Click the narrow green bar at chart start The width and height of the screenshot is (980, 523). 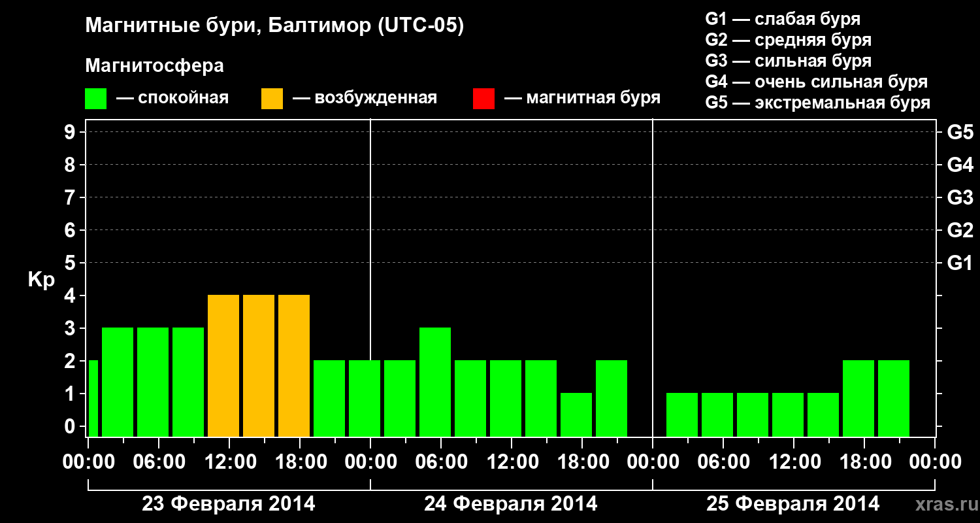click(x=93, y=398)
